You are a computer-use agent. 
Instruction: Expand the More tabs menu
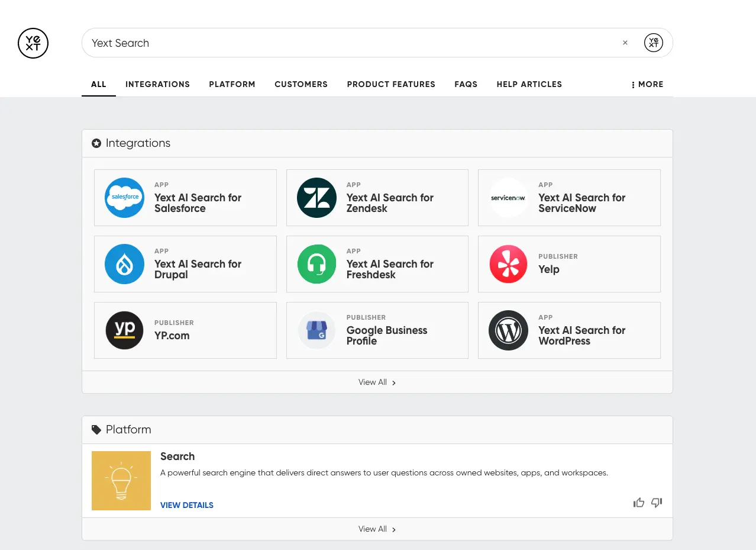click(x=647, y=84)
